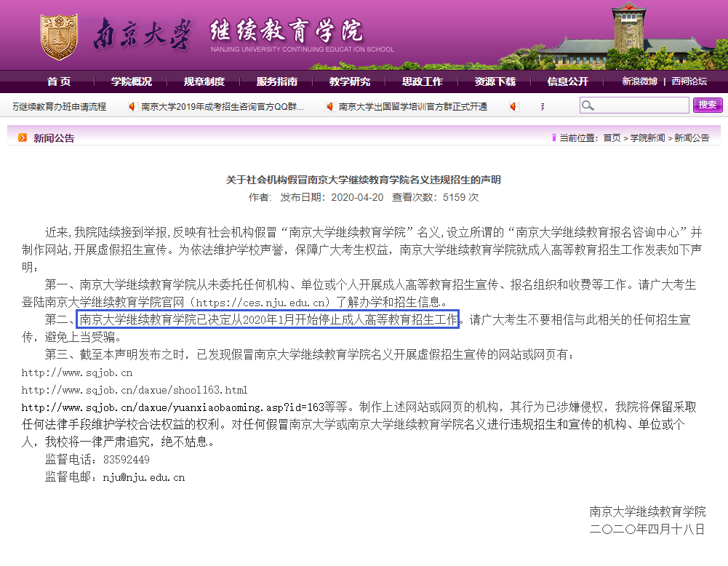Screen dimensions: 728x566
Task: Click speaker icon before 出国留学培训 notice
Action: (330, 107)
